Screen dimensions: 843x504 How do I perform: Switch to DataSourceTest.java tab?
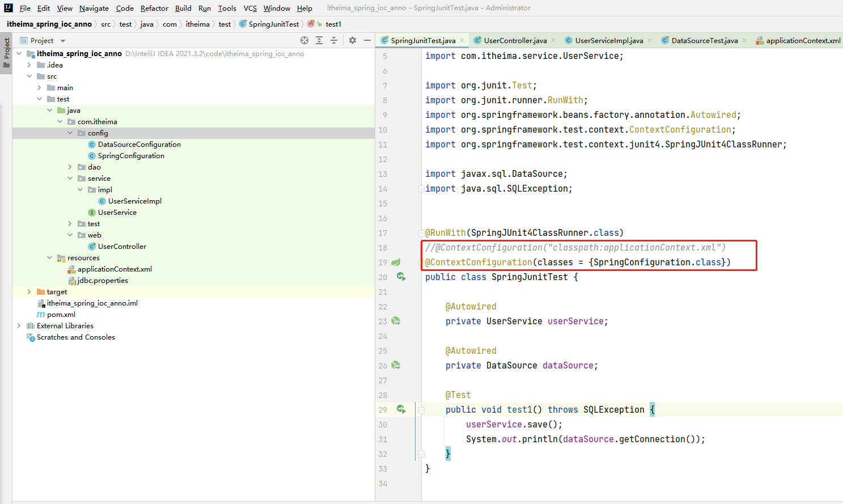pyautogui.click(x=704, y=40)
